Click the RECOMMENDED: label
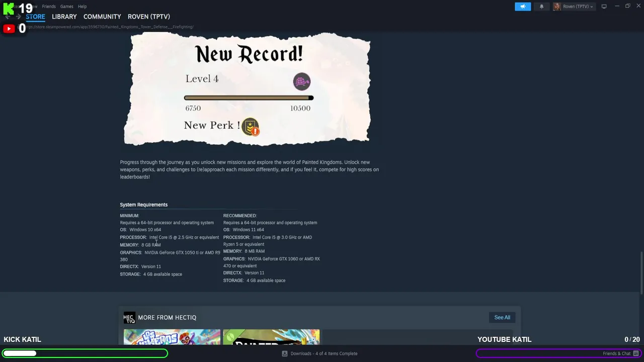Screen dimensions: 644x362 pyautogui.click(x=240, y=216)
